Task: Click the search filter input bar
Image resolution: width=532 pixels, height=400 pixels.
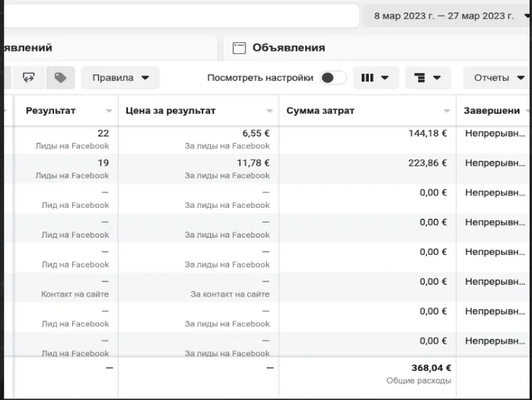Action: click(x=181, y=16)
